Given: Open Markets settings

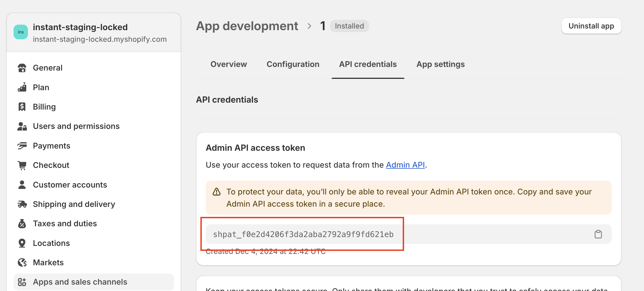Looking at the screenshot, I should click(x=94, y=263).
